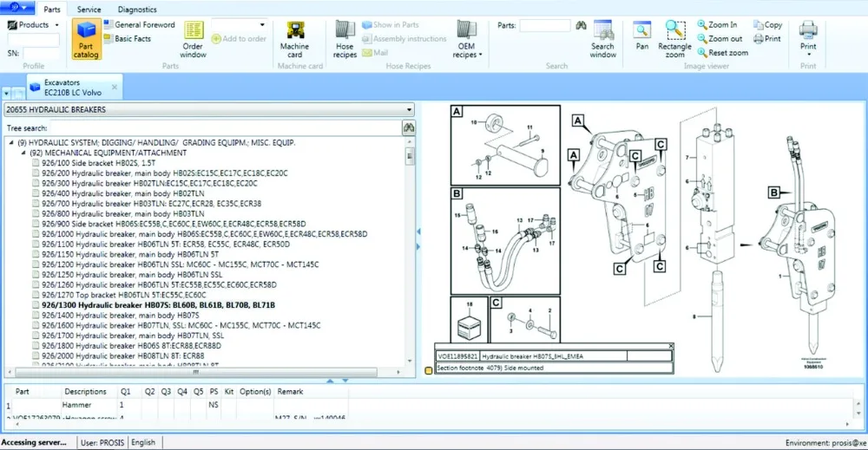Close the part info popup
868x450 pixels.
[671, 346]
